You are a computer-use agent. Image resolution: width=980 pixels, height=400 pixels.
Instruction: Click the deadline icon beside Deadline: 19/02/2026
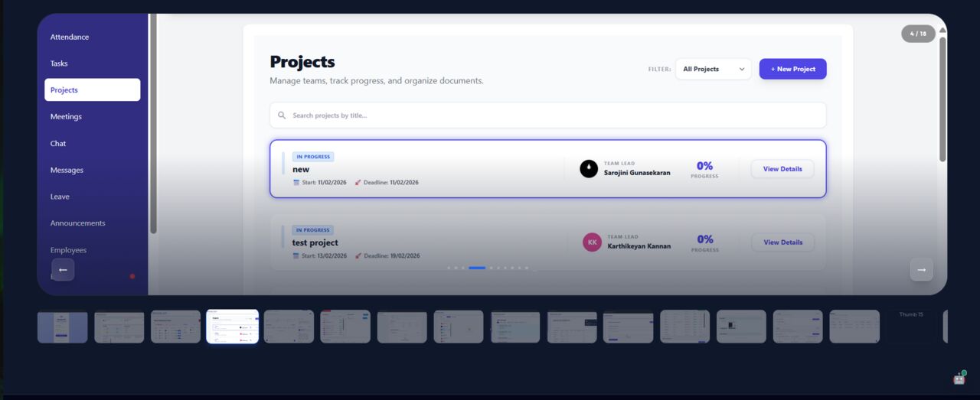pos(358,256)
